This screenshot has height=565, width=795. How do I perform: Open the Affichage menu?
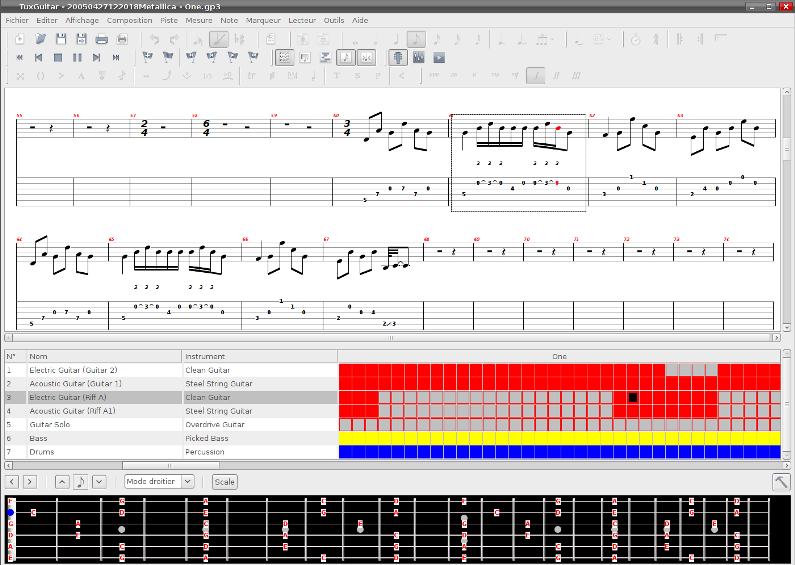[x=82, y=20]
